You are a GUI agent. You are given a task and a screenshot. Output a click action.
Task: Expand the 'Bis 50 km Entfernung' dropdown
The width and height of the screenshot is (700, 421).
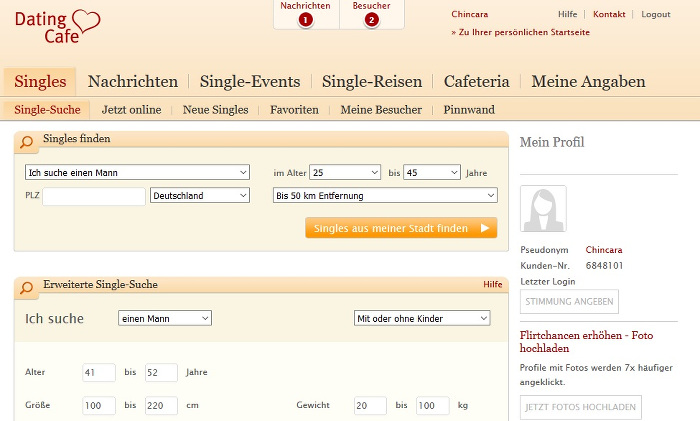385,196
